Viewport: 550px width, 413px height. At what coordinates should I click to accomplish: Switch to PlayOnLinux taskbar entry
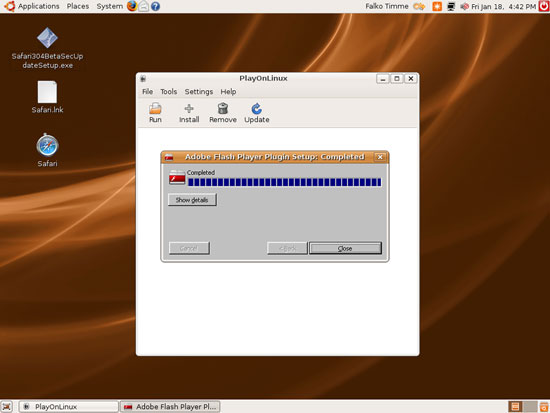[x=68, y=407]
